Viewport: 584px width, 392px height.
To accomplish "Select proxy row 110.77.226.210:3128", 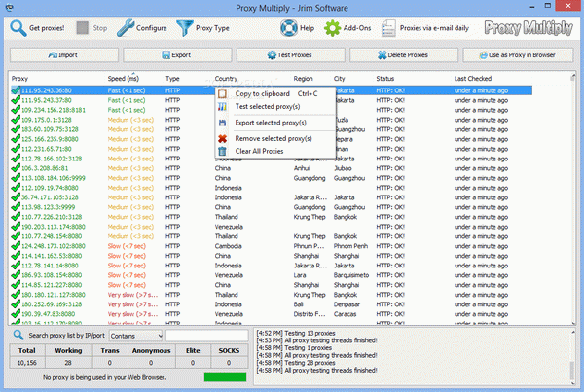I will pyautogui.click(x=272, y=217).
